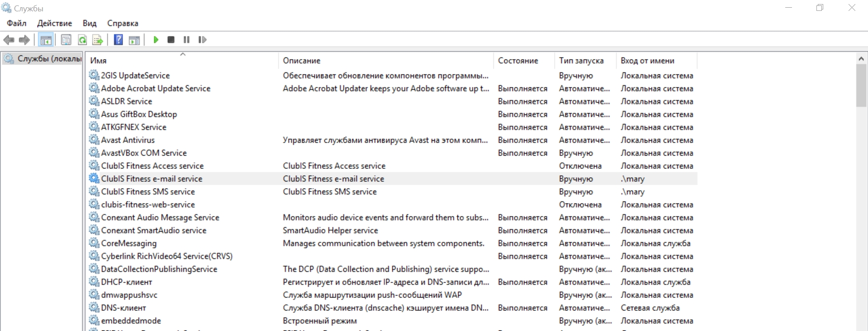Click the scrollbar up arrow
The width and height of the screenshot is (868, 331).
(861, 59)
